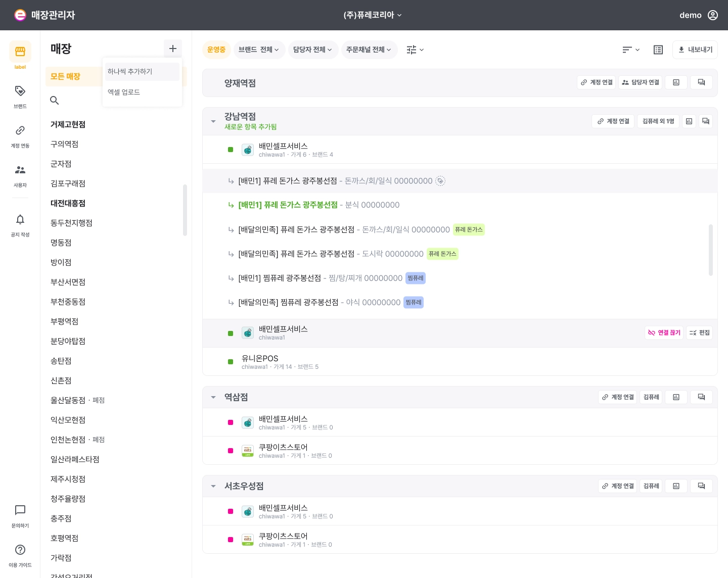Image resolution: width=728 pixels, height=578 pixels.
Task: Click 계정 연결 button for 역삼점
Action: click(x=617, y=397)
